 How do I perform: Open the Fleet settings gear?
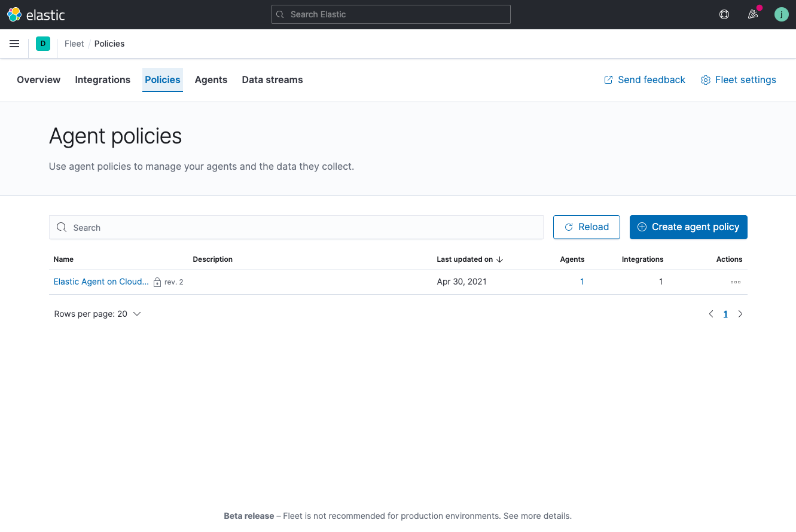pyautogui.click(x=738, y=79)
